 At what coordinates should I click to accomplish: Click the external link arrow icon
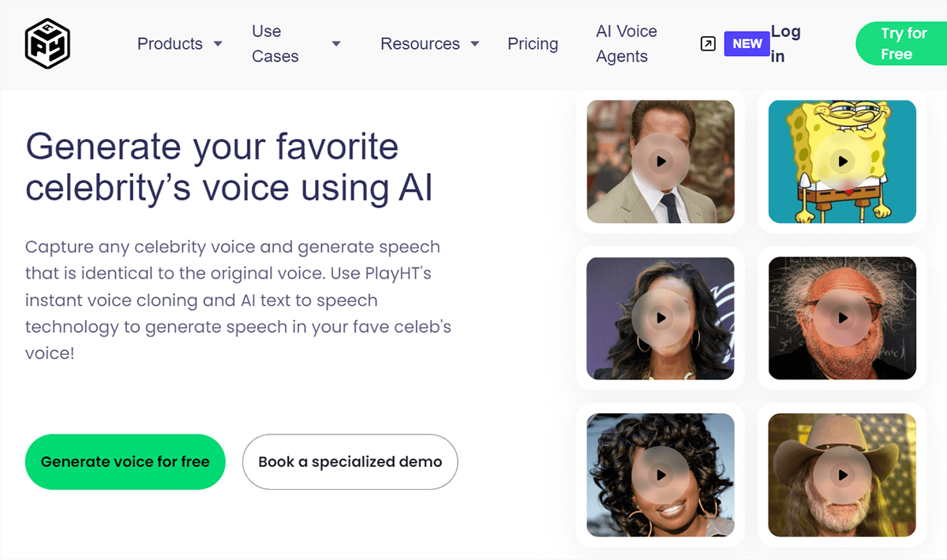click(708, 44)
